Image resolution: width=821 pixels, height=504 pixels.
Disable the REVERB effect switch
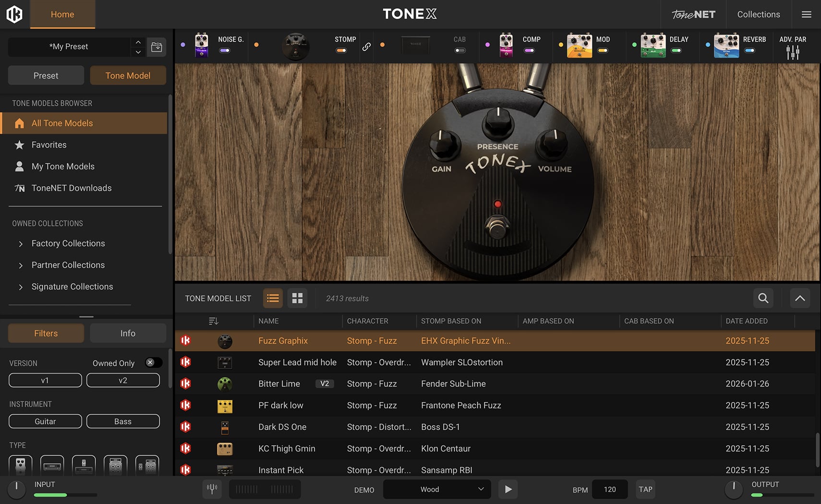pos(749,50)
